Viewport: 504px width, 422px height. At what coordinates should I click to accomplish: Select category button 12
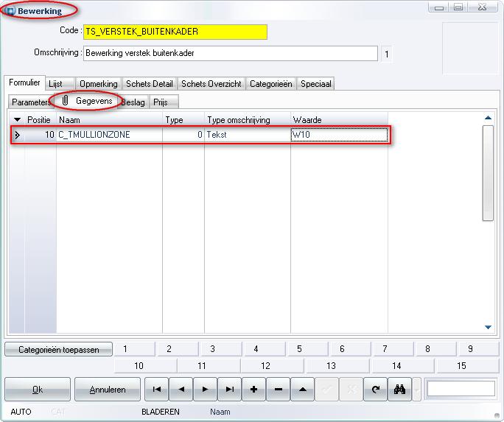273,366
